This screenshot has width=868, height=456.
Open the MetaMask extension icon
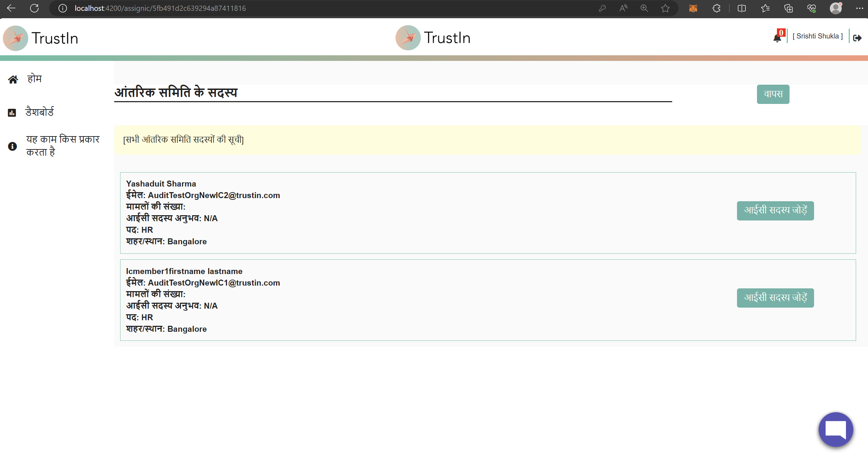[x=693, y=8]
